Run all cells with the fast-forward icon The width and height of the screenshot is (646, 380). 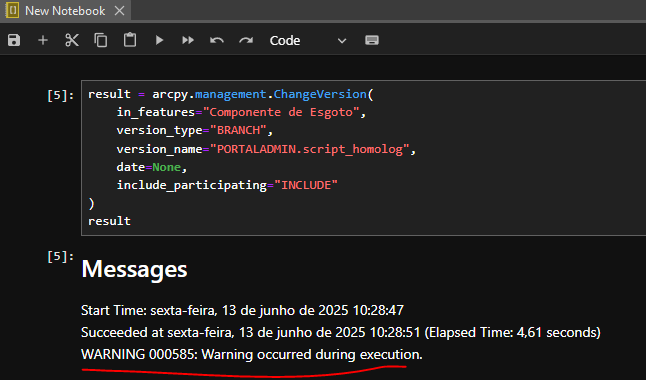(x=188, y=40)
